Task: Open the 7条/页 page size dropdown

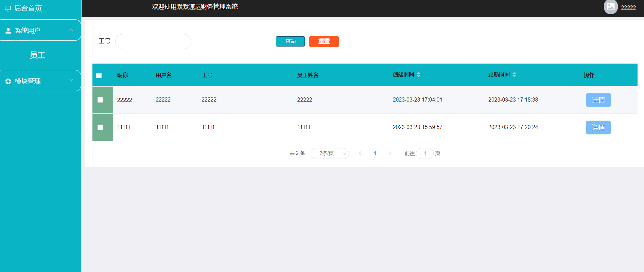Action: coord(330,153)
